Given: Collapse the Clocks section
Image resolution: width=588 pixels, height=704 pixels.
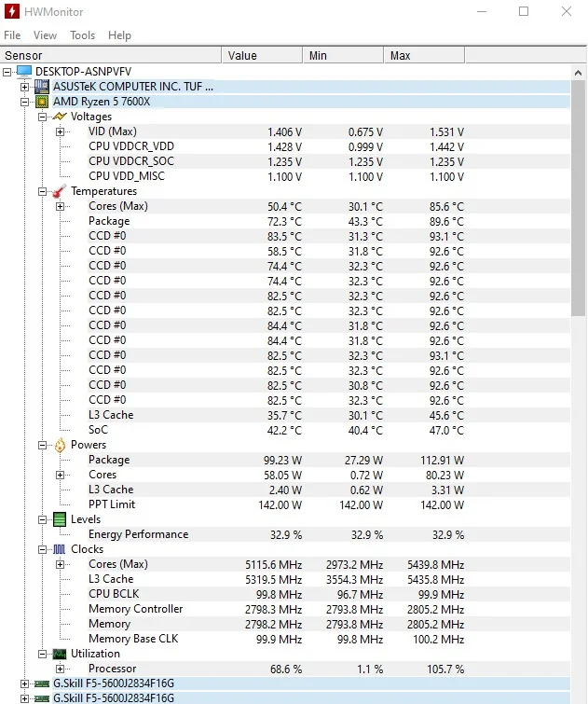Looking at the screenshot, I should pyautogui.click(x=43, y=549).
